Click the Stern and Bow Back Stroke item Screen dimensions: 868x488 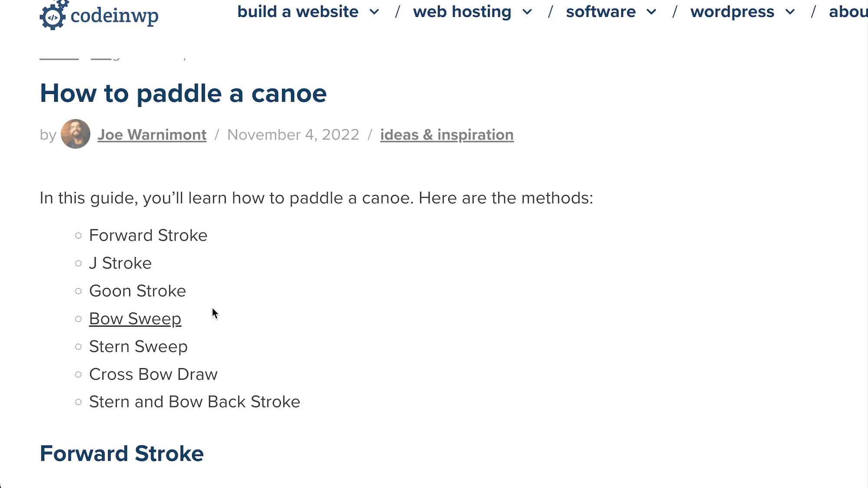point(194,401)
